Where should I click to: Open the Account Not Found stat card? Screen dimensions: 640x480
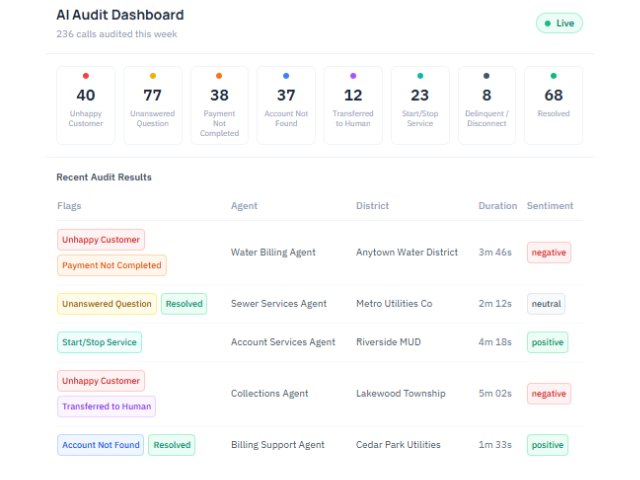tap(286, 105)
